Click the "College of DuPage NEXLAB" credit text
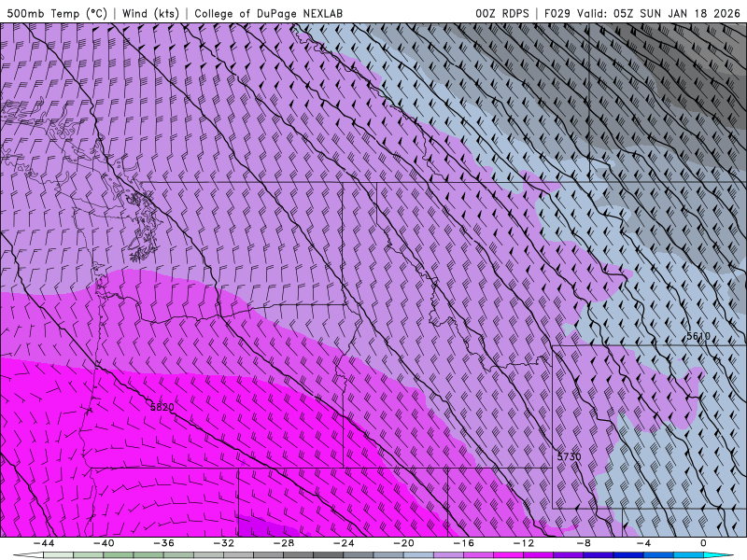The image size is (747, 560). click(268, 13)
